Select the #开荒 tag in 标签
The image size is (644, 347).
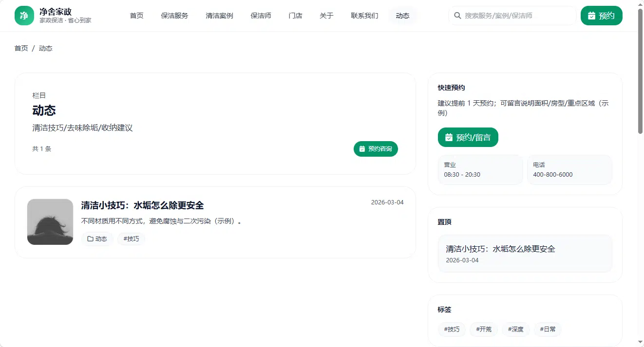point(484,329)
